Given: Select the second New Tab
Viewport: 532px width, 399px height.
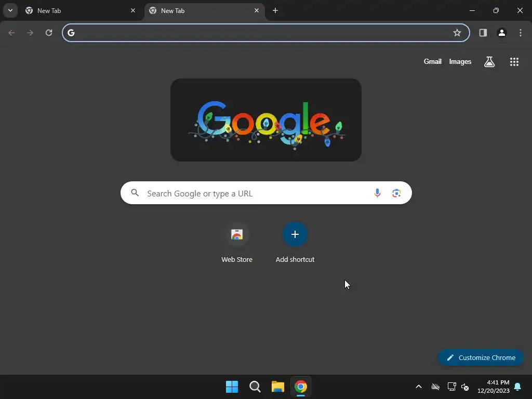Looking at the screenshot, I should tap(204, 10).
